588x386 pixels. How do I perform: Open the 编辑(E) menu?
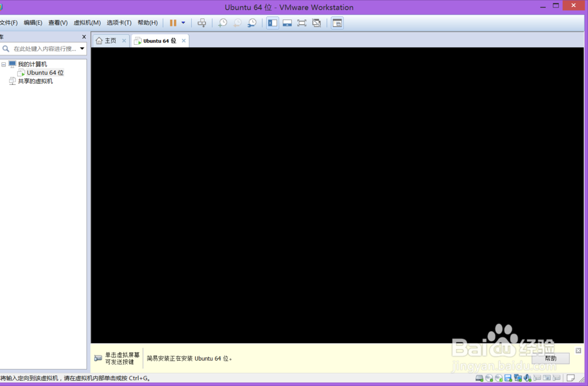(33, 23)
